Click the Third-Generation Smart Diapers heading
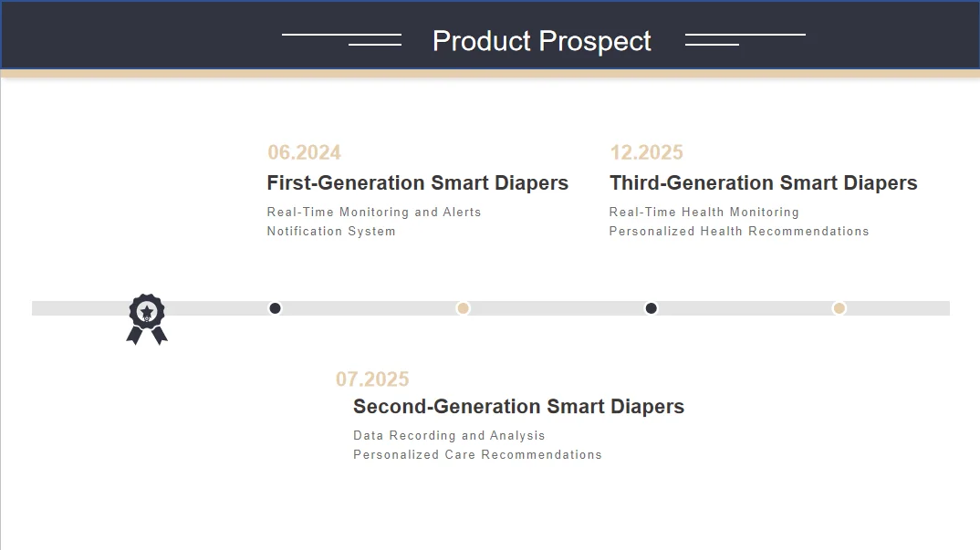The image size is (980, 550). 763,183
